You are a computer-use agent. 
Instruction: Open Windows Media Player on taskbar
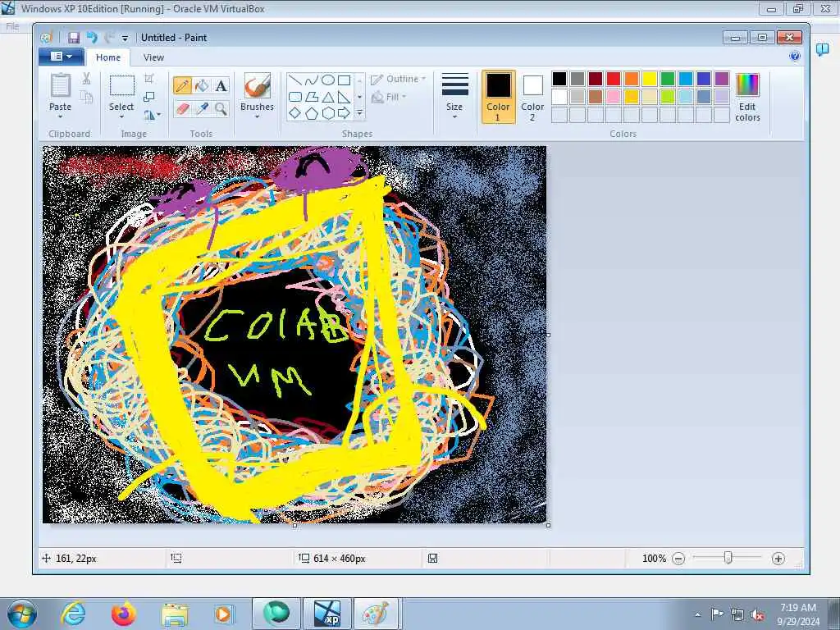[x=224, y=614]
